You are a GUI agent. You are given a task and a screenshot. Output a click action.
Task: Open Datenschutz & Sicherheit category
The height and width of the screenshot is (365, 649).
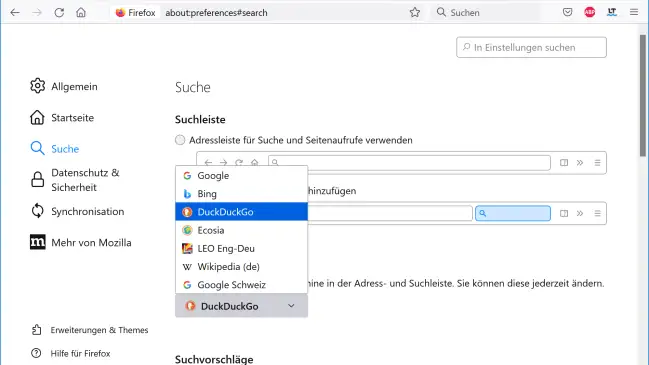pyautogui.click(x=75, y=180)
